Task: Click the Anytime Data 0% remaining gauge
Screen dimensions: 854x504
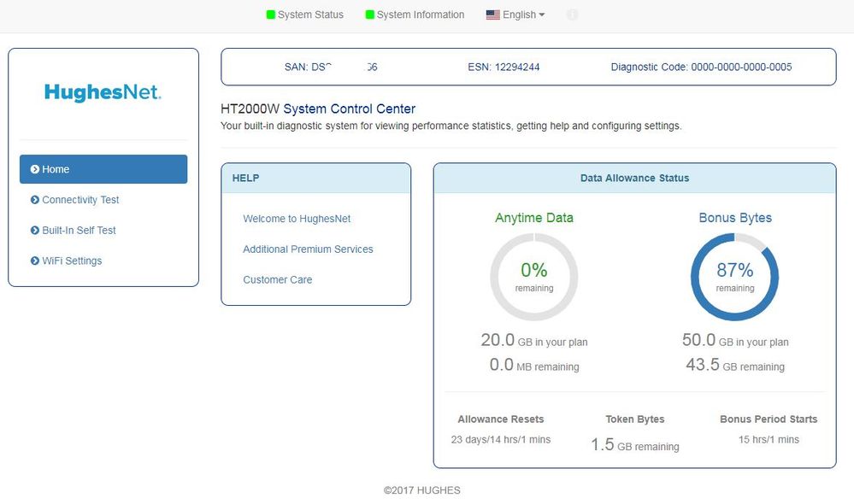Action: 533,277
